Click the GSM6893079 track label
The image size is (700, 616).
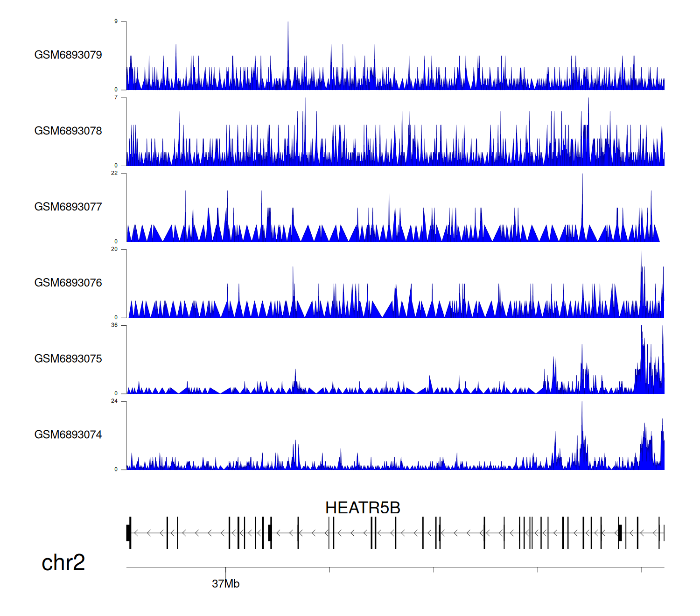pos(68,55)
